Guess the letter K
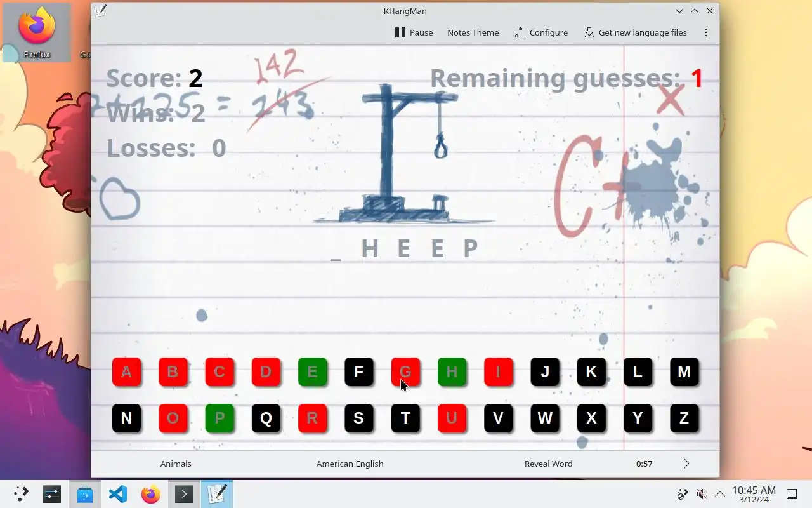The width and height of the screenshot is (812, 508). (x=591, y=371)
